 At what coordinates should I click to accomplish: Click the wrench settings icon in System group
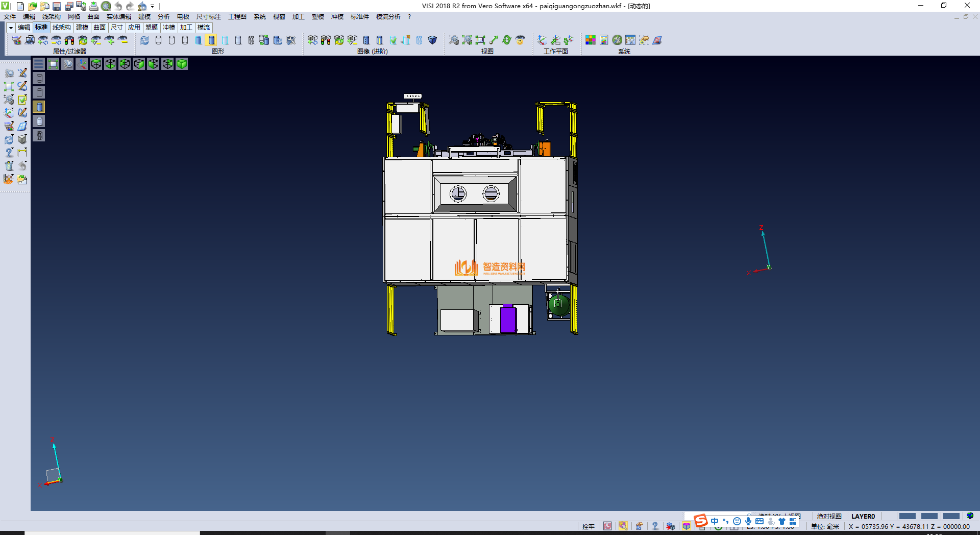(x=617, y=40)
